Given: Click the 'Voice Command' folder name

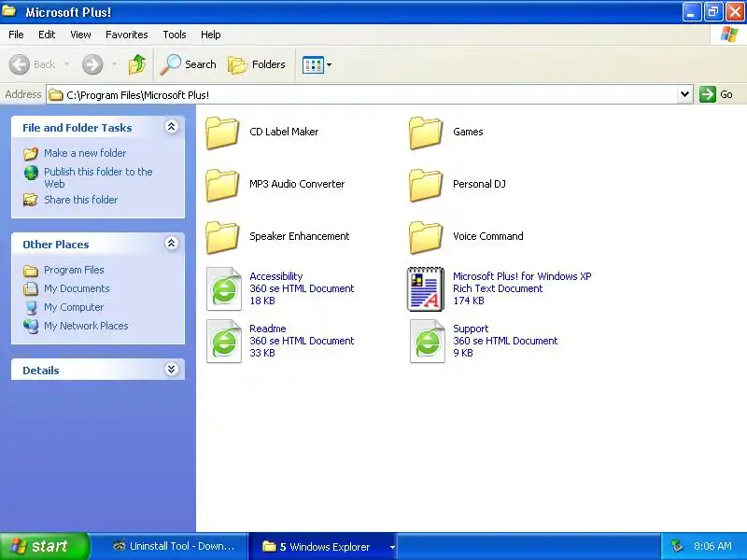Looking at the screenshot, I should point(487,236).
